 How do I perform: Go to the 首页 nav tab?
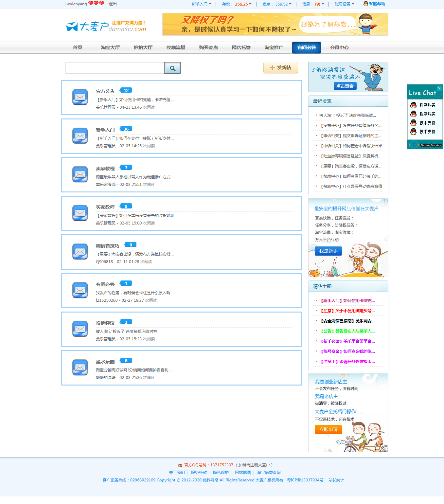(x=78, y=48)
